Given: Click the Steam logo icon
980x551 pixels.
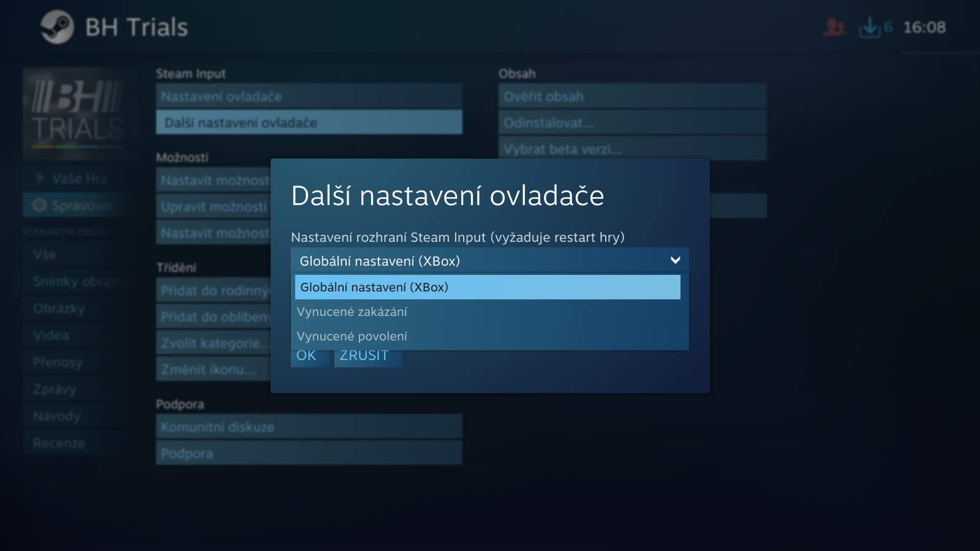Looking at the screenshot, I should (57, 27).
